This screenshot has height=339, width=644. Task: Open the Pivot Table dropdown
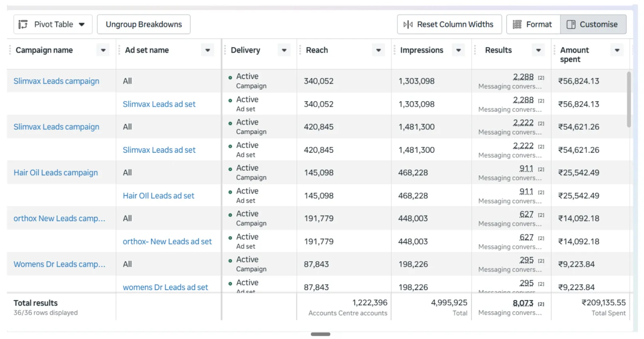pyautogui.click(x=53, y=24)
